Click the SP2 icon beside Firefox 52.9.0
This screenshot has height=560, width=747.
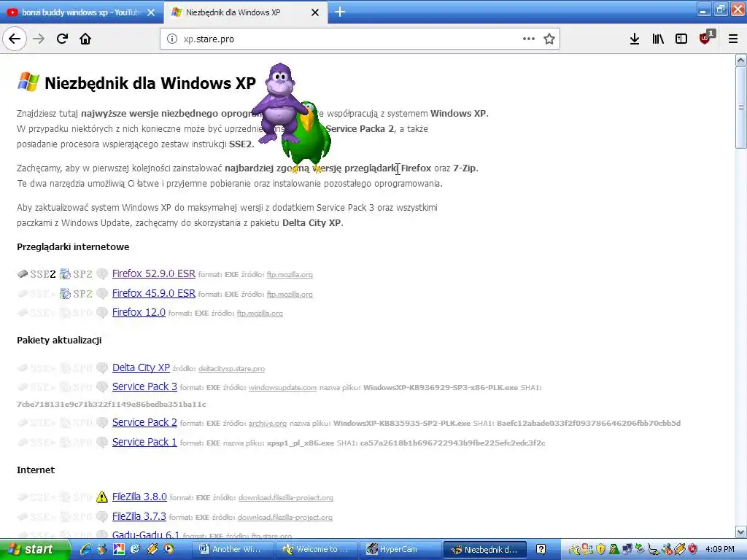point(65,274)
